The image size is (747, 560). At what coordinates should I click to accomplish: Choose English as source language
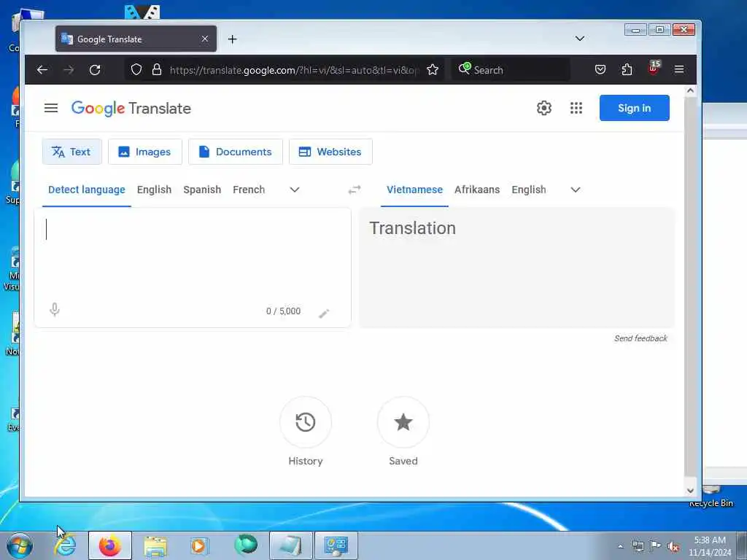[154, 190]
